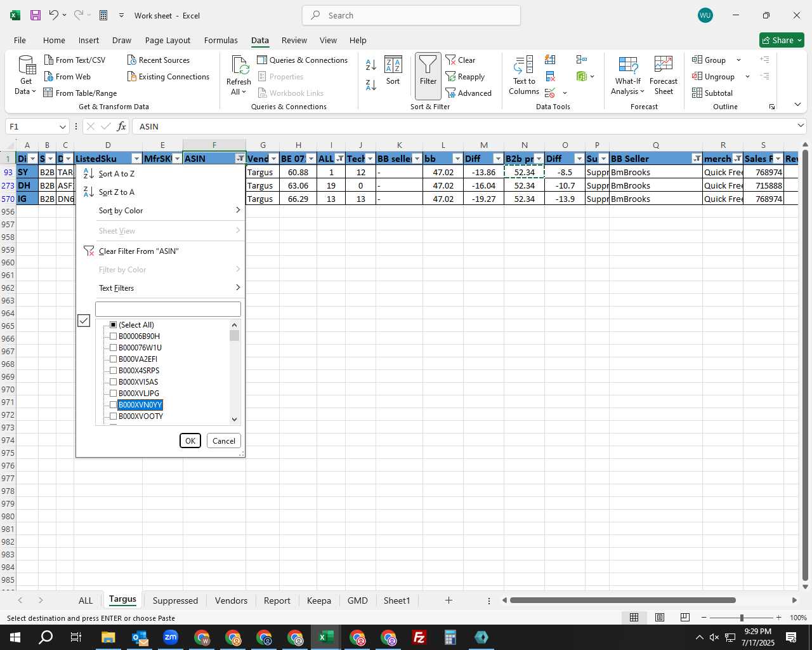The width and height of the screenshot is (812, 650).
Task: Check the B000X4SRPS filter item
Action: coord(114,371)
